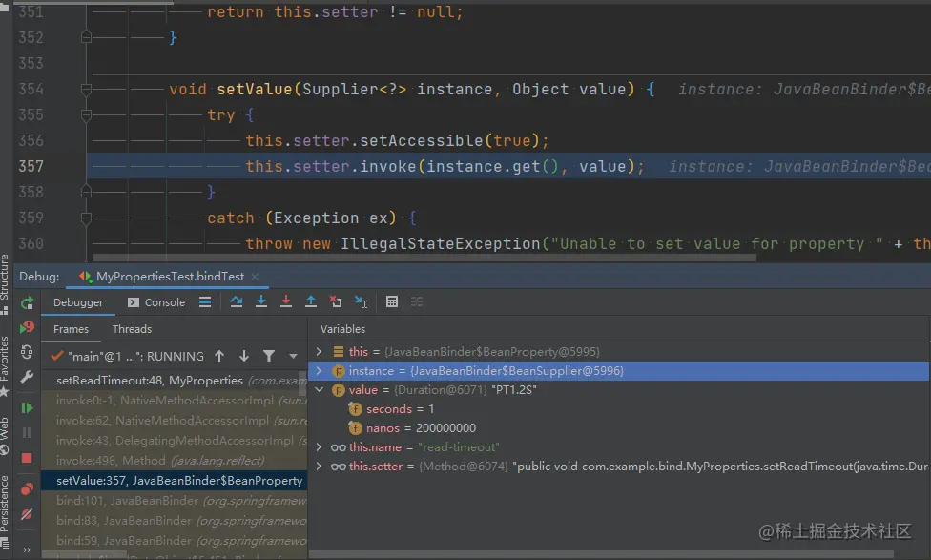Select frame bind:59, JavaBeanBinder
Viewport: 931px width, 560px height.
174,540
